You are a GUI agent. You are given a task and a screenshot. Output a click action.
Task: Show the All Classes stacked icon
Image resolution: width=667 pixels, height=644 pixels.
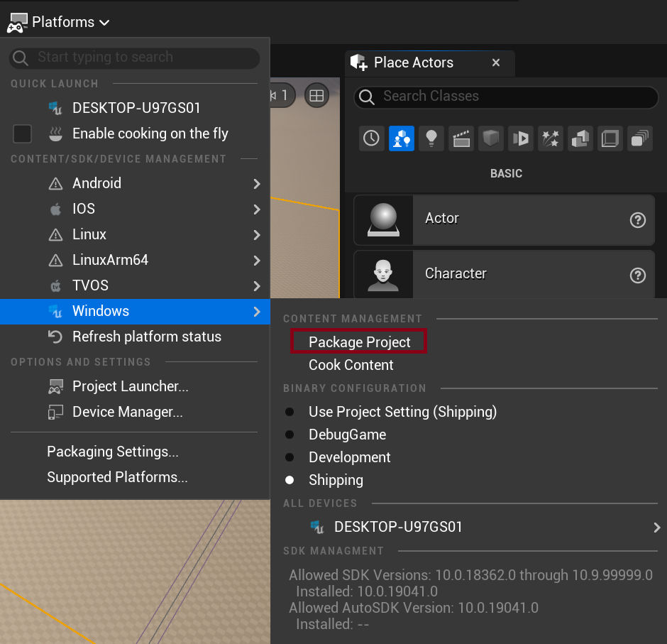(640, 138)
